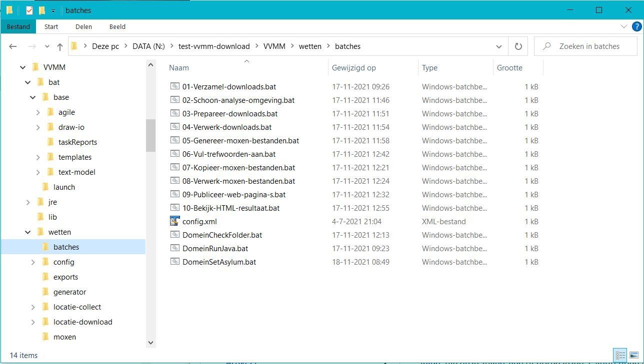Click the config.xml file icon

(x=174, y=221)
